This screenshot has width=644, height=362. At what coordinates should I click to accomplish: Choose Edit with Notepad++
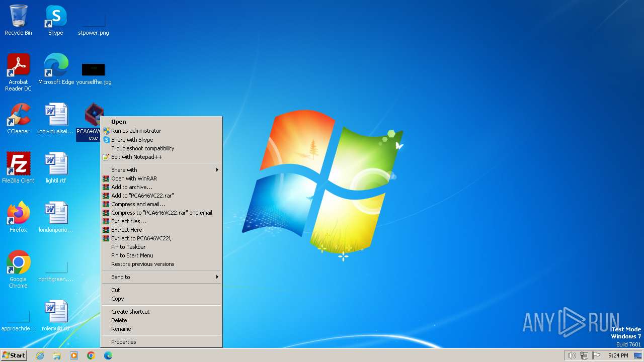(x=161, y=157)
